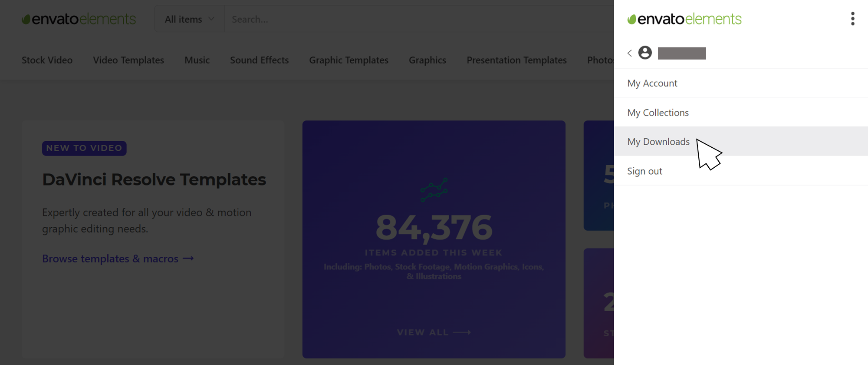
Task: Open the All items dropdown
Action: pos(190,19)
